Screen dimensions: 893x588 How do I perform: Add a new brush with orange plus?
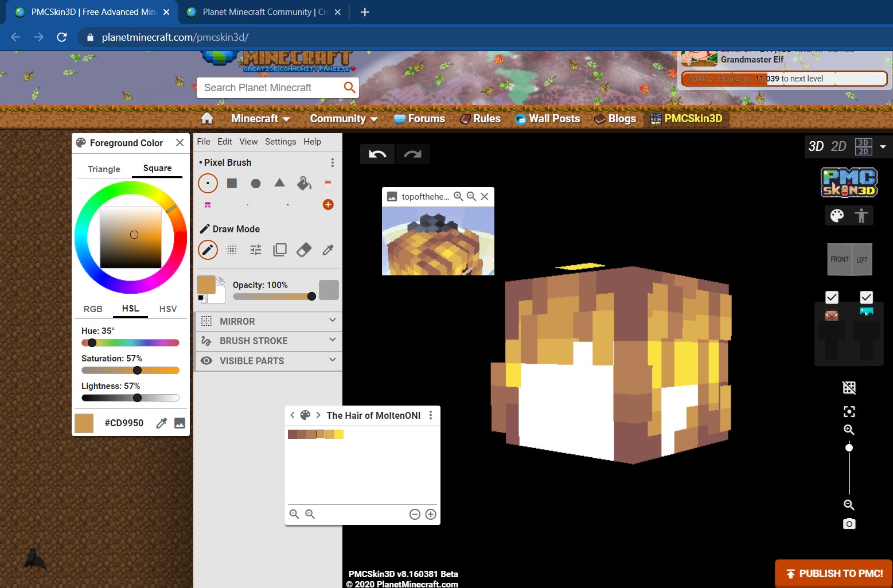pos(328,205)
